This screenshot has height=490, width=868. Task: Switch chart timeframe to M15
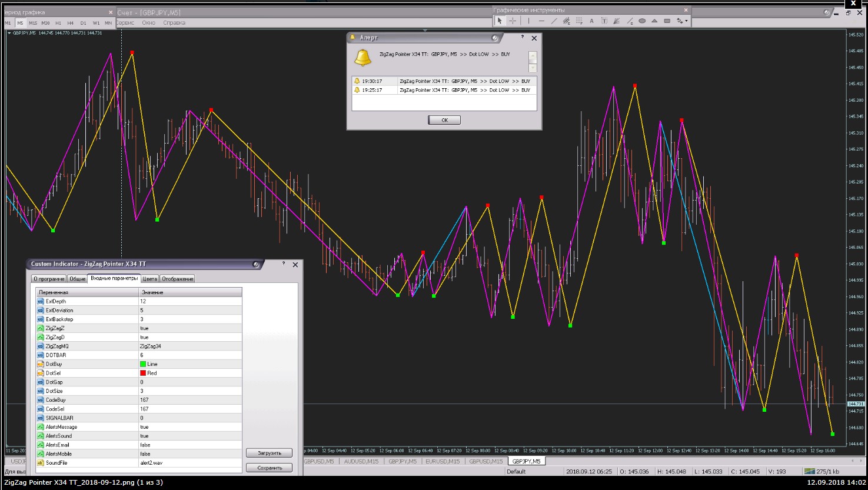point(33,23)
